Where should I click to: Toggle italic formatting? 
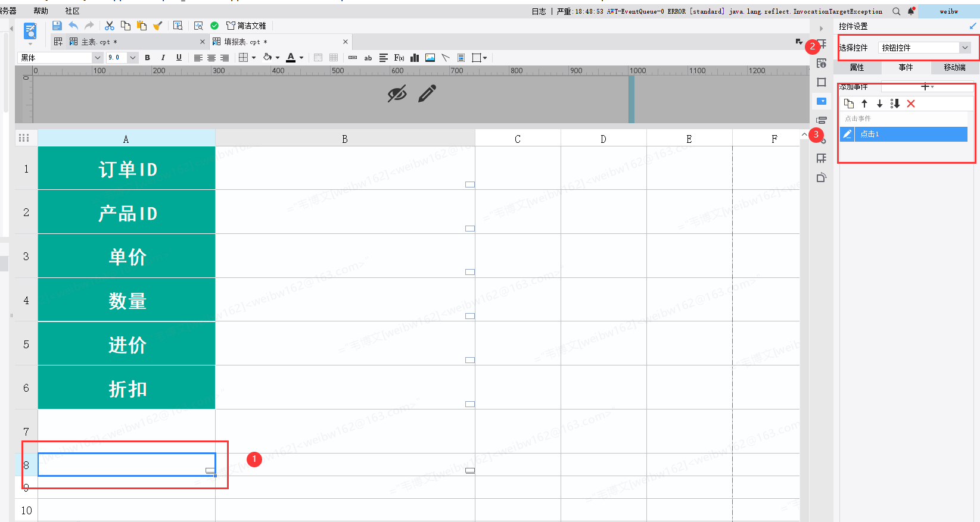(163, 58)
